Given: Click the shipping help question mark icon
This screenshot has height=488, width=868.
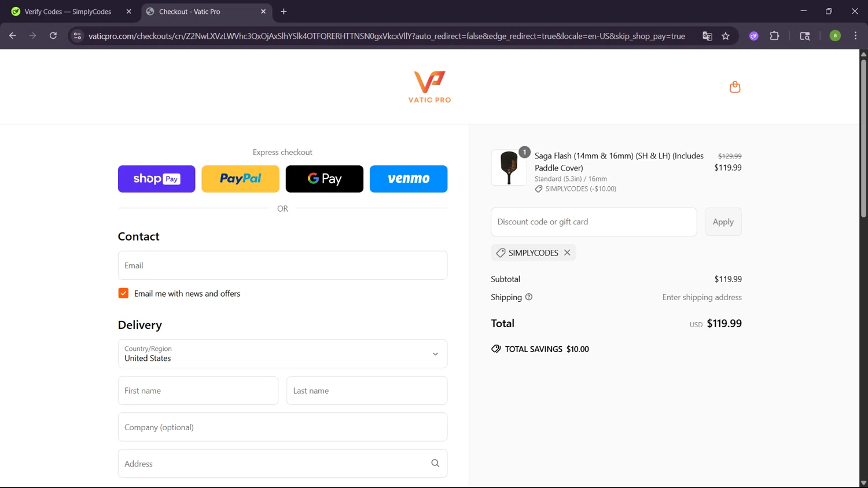Looking at the screenshot, I should coord(528,297).
